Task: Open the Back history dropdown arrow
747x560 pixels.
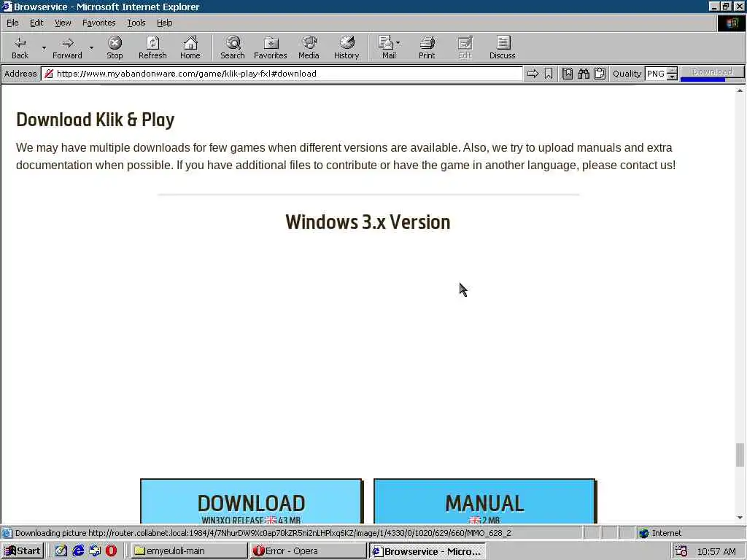Action: [44, 47]
